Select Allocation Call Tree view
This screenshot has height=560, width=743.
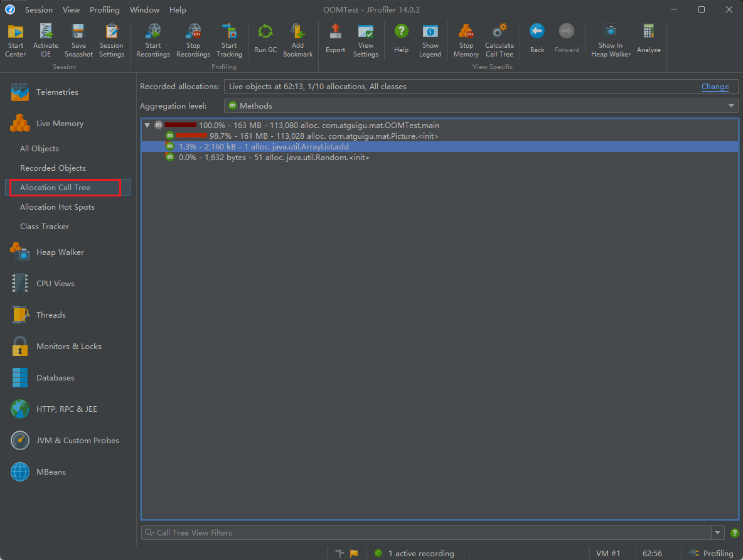68,187
